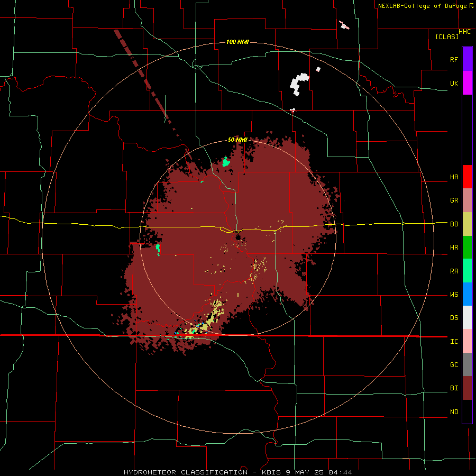Click the WS blue legend swatch
The height and width of the screenshot is (476, 476).
pyautogui.click(x=467, y=294)
